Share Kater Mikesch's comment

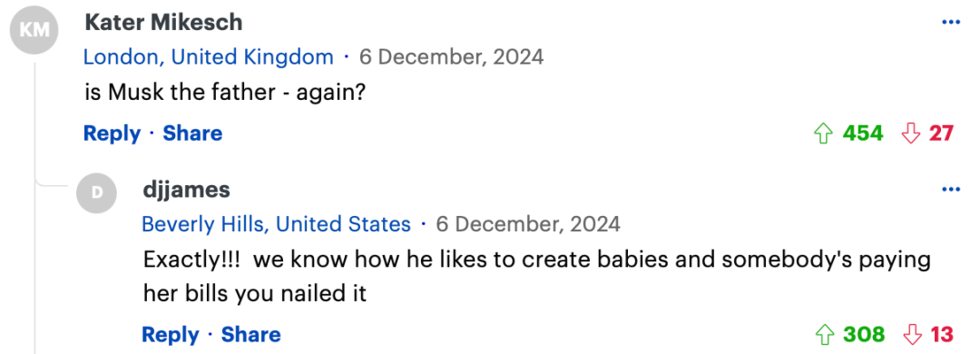(192, 133)
